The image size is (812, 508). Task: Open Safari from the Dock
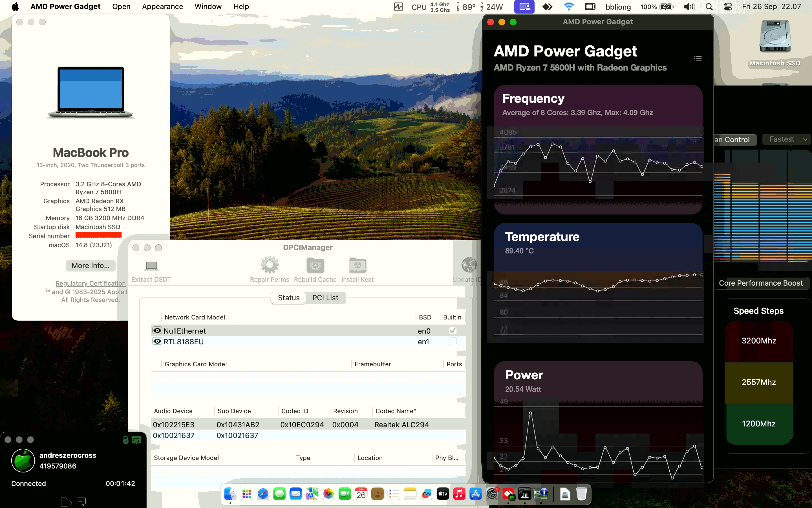pyautogui.click(x=263, y=494)
